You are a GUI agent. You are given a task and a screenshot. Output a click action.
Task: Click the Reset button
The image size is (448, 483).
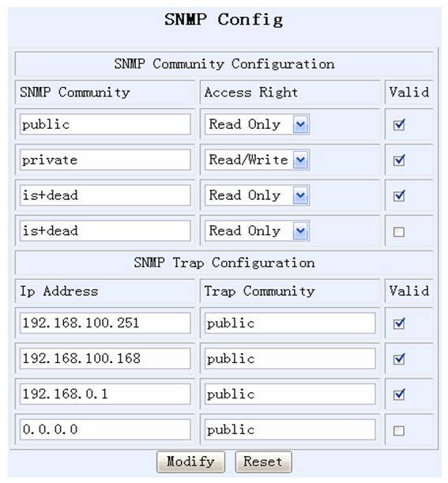tap(263, 462)
